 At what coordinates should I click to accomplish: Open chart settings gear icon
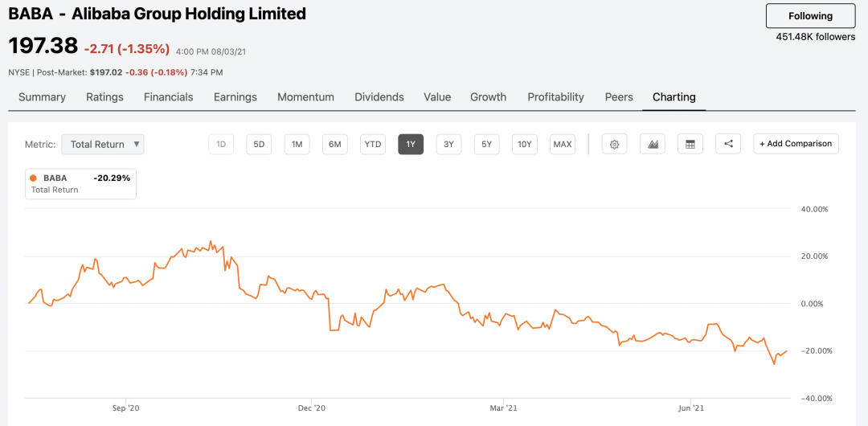tap(614, 145)
